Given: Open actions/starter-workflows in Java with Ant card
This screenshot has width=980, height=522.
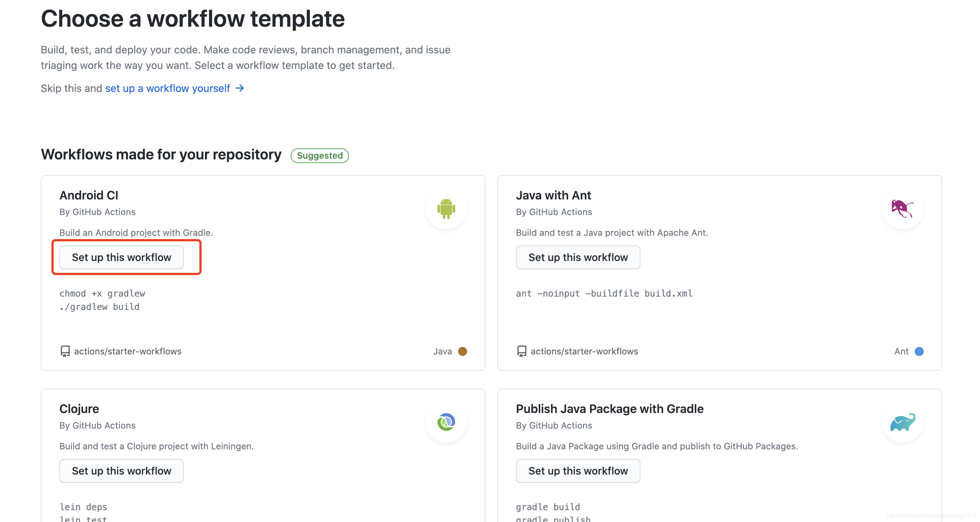Looking at the screenshot, I should pos(584,351).
